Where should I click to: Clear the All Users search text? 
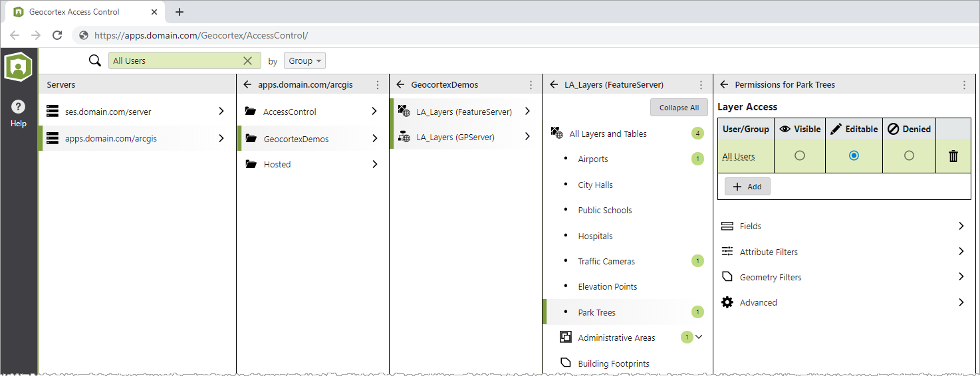[247, 60]
